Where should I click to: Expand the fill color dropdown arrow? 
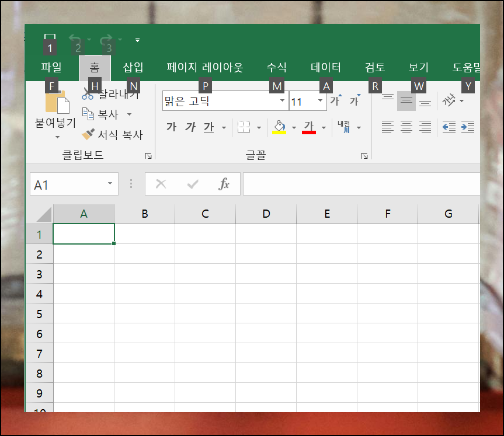tap(294, 128)
